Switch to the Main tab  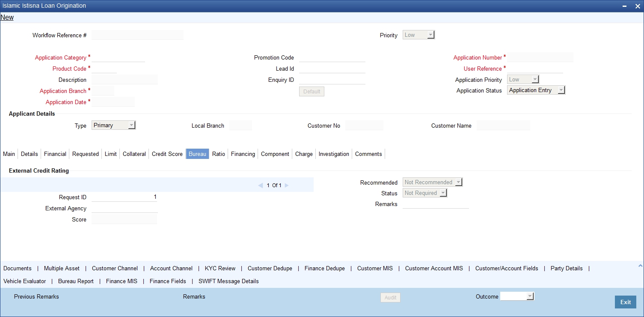[9, 154]
